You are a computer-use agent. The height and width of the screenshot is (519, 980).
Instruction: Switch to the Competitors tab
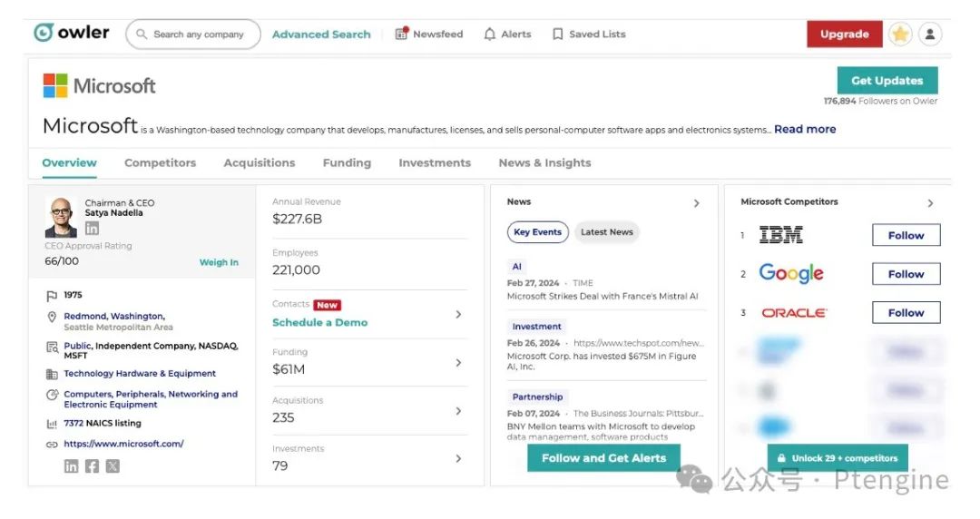(x=160, y=163)
